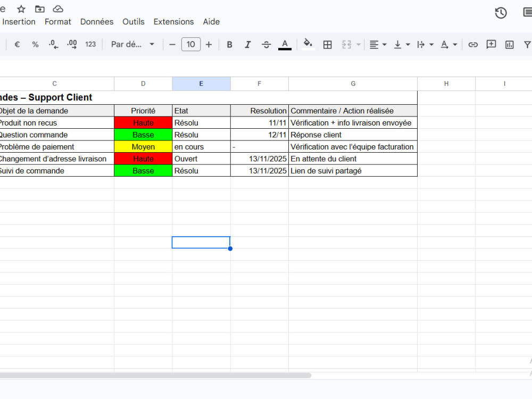Select 'Vérification avec l'équipe facturation' cell
The image size is (532, 399).
(x=353, y=147)
